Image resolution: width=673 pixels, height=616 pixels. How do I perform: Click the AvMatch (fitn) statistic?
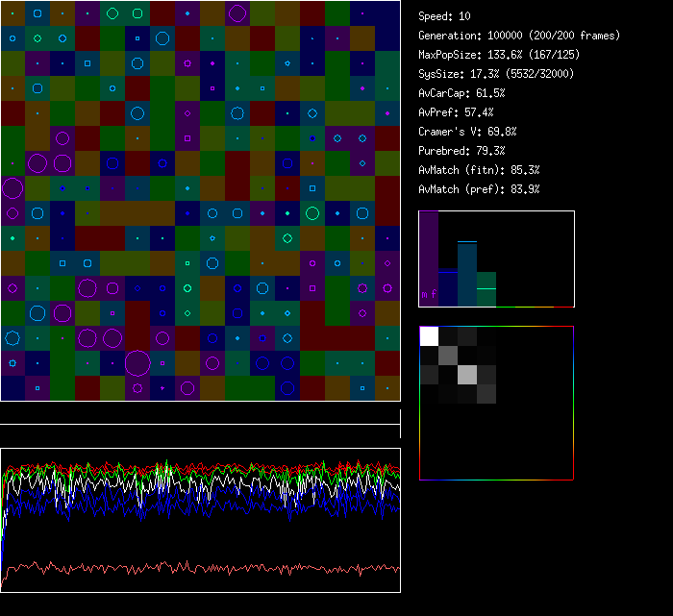click(479, 170)
